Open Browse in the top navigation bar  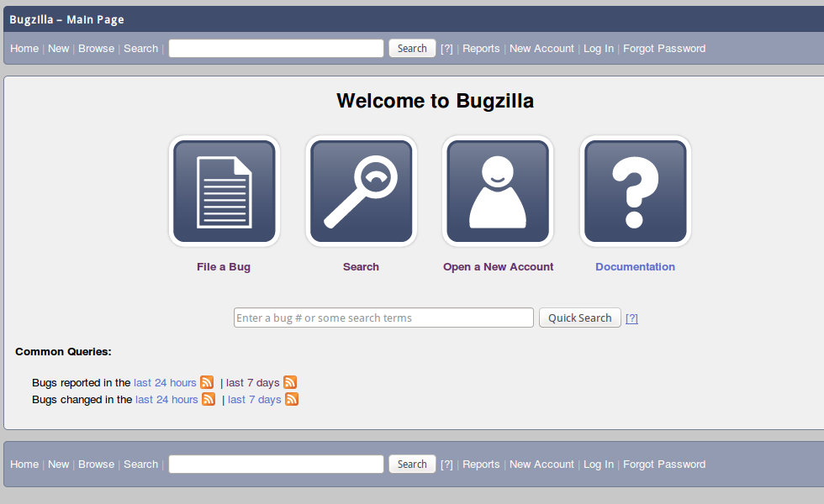click(x=96, y=49)
